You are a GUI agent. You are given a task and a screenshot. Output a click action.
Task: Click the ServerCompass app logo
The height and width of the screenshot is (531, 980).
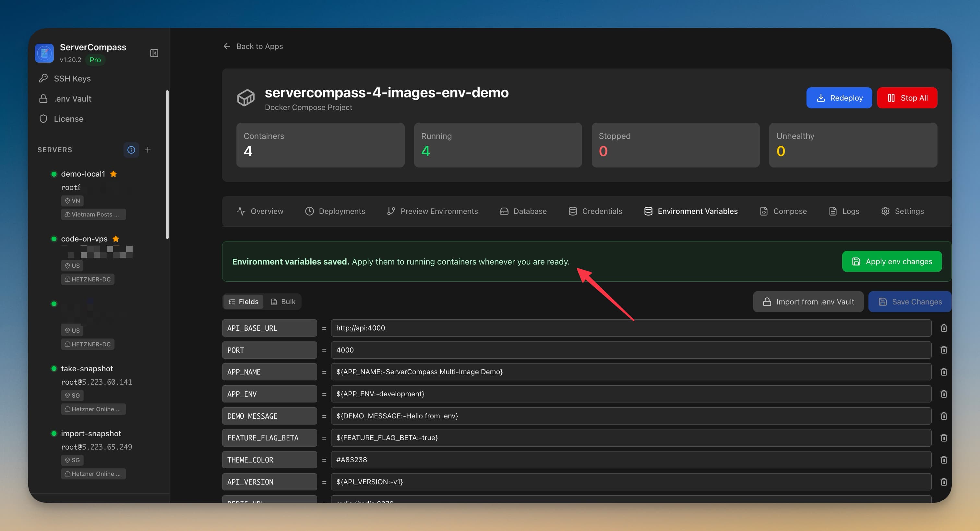[x=44, y=53]
